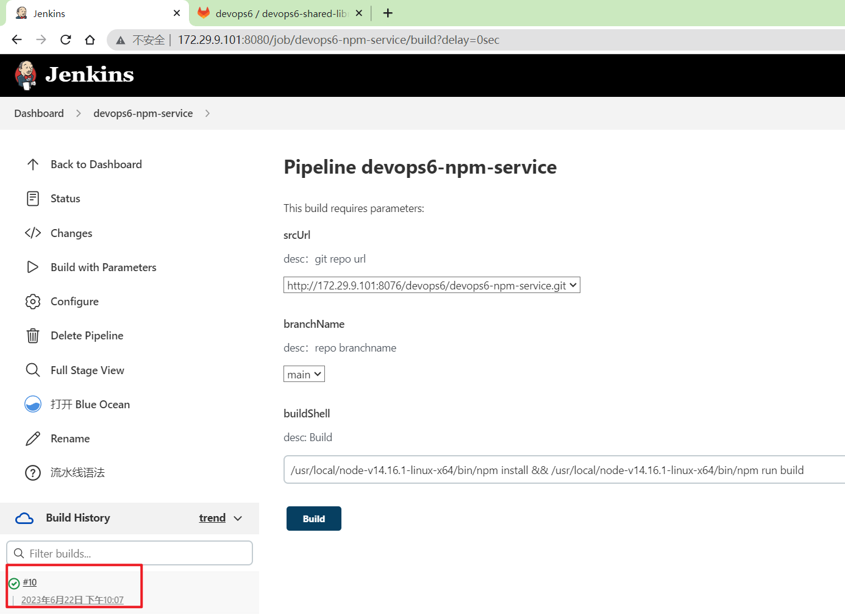The height and width of the screenshot is (616, 845).
Task: Click the 'Build History' label text
Action: click(x=78, y=518)
